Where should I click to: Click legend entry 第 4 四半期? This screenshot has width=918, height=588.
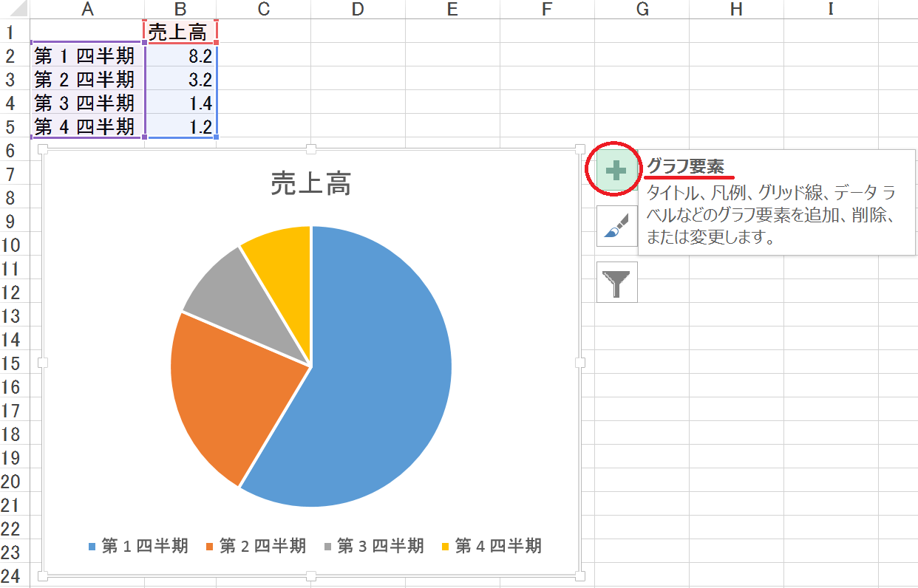coord(491,547)
